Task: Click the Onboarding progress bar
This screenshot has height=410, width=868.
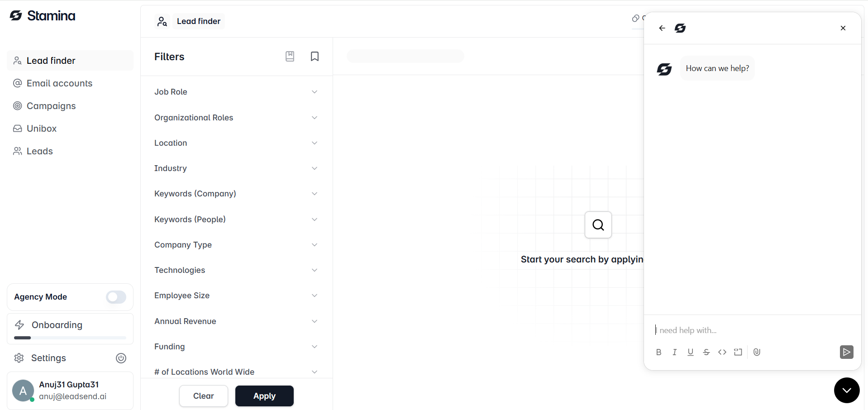Action: click(70, 338)
